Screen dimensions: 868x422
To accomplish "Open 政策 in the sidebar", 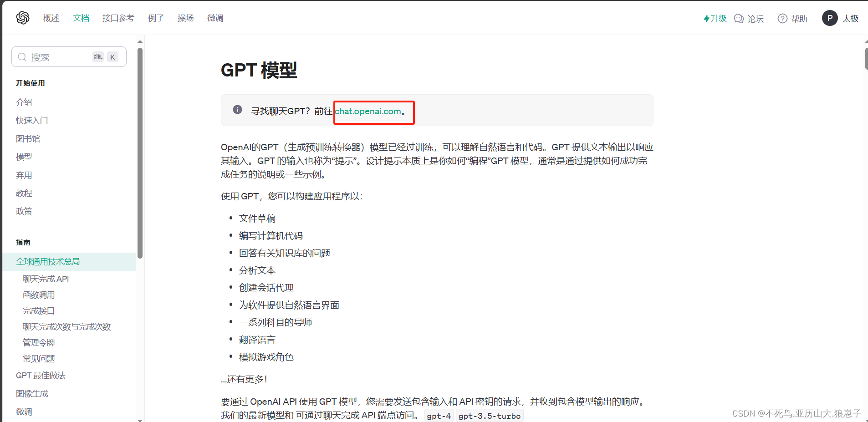I will 24,211.
